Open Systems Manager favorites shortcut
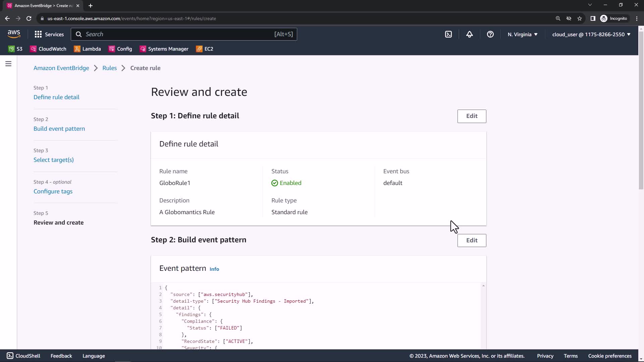The width and height of the screenshot is (644, 362). pyautogui.click(x=164, y=49)
